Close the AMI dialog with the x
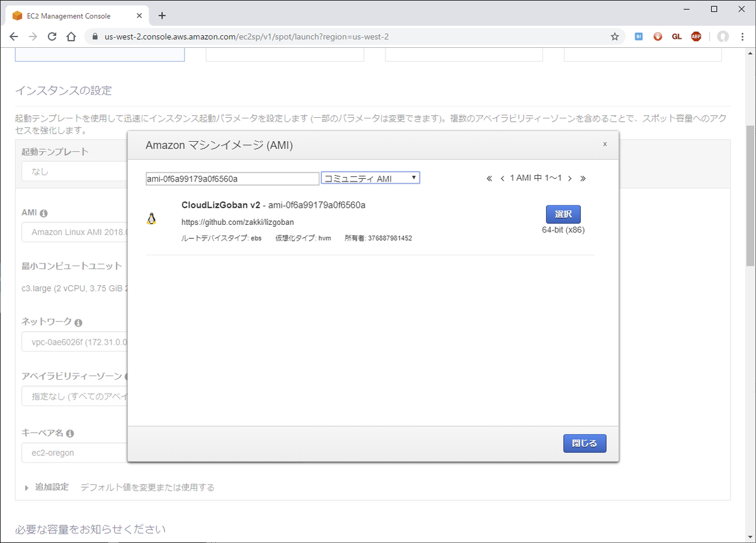Image resolution: width=756 pixels, height=543 pixels. tap(605, 144)
